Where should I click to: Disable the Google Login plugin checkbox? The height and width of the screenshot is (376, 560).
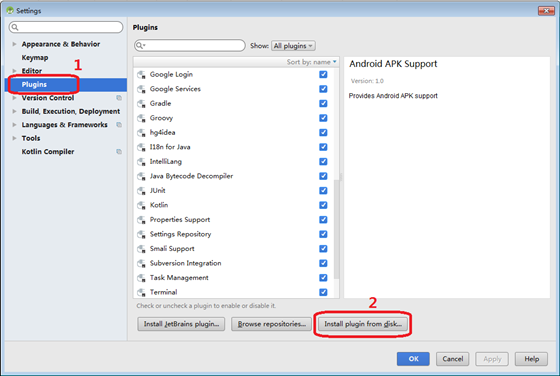click(x=323, y=74)
